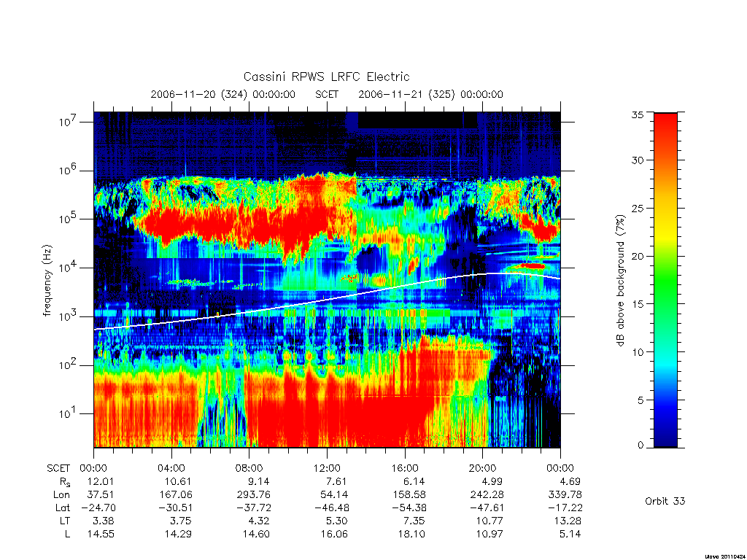747x560 pixels.
Task: Click the SCET label beside the time axis
Action: click(58, 468)
